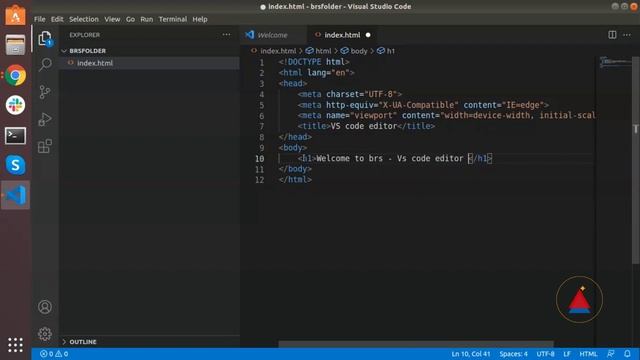The height and width of the screenshot is (360, 640).
Task: Open the Go menu
Action: pos(130,19)
